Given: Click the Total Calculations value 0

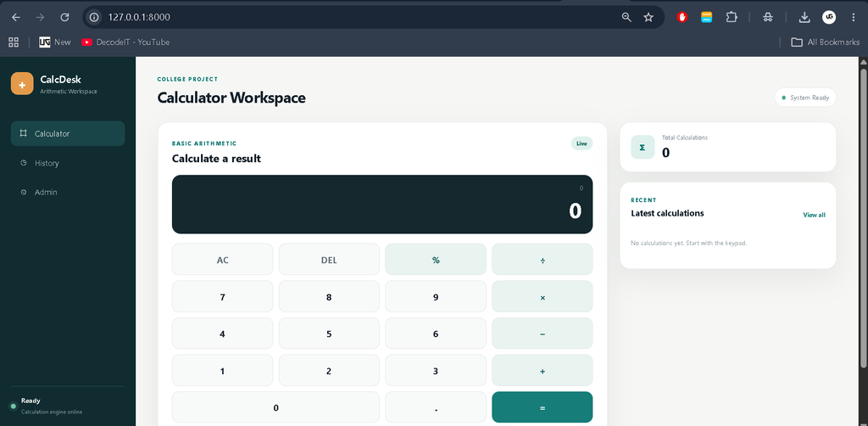Looking at the screenshot, I should (666, 153).
